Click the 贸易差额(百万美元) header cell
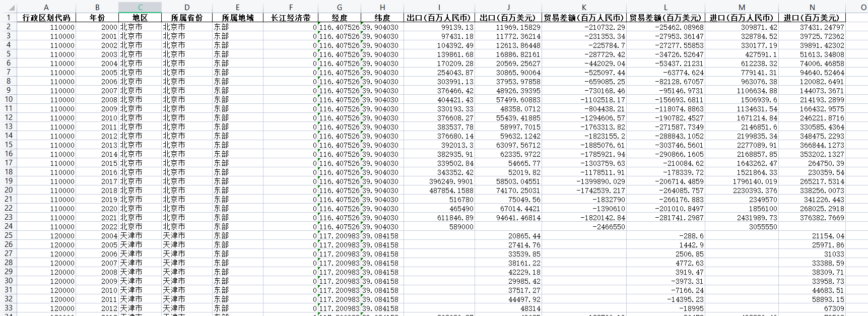 click(x=665, y=18)
